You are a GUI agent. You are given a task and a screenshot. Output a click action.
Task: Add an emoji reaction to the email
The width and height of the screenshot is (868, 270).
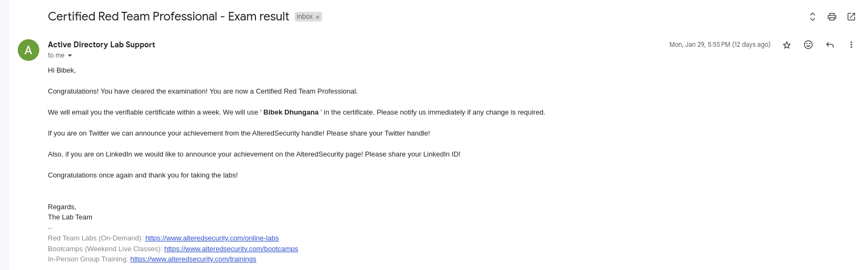[x=808, y=45]
